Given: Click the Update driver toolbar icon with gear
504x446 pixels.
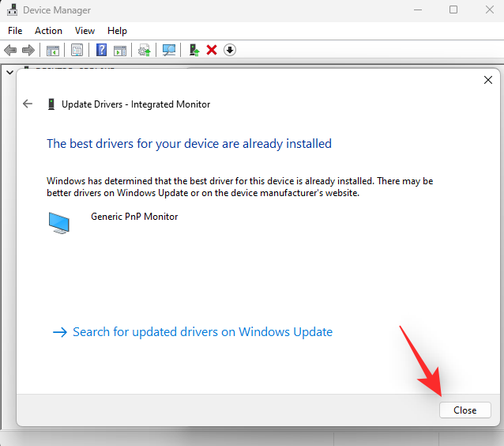Looking at the screenshot, I should [144, 50].
